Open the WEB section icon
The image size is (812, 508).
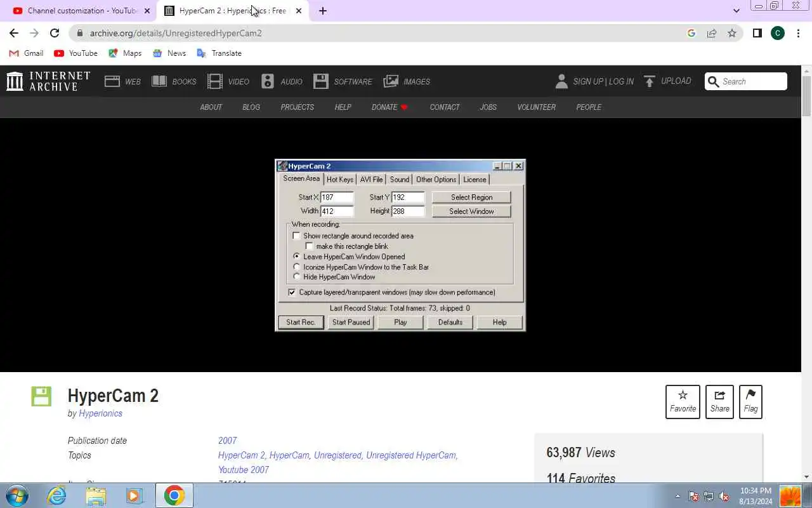[x=112, y=81]
